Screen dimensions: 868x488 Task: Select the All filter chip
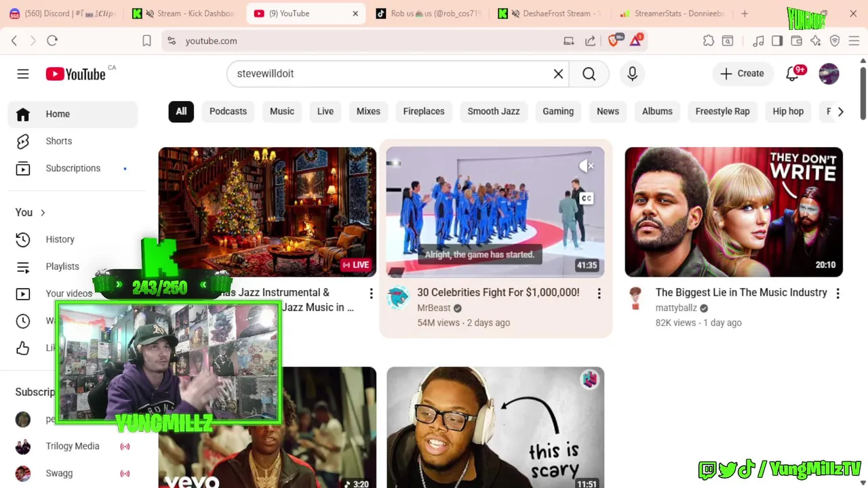[x=181, y=111]
